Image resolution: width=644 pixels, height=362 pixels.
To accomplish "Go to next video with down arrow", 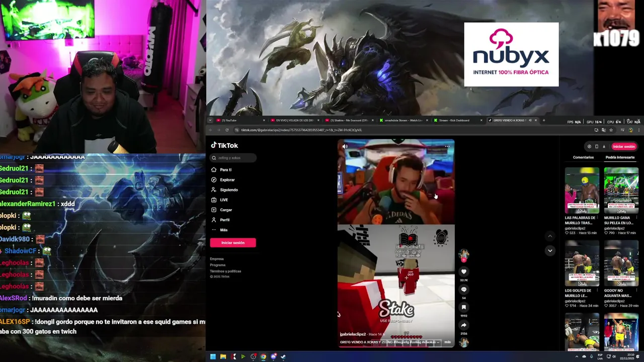I will (550, 250).
